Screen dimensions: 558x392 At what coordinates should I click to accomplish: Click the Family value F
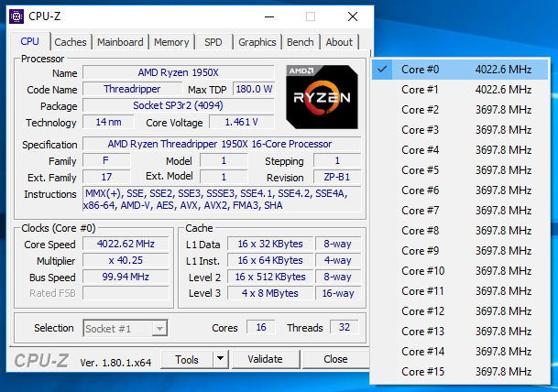[x=106, y=160]
